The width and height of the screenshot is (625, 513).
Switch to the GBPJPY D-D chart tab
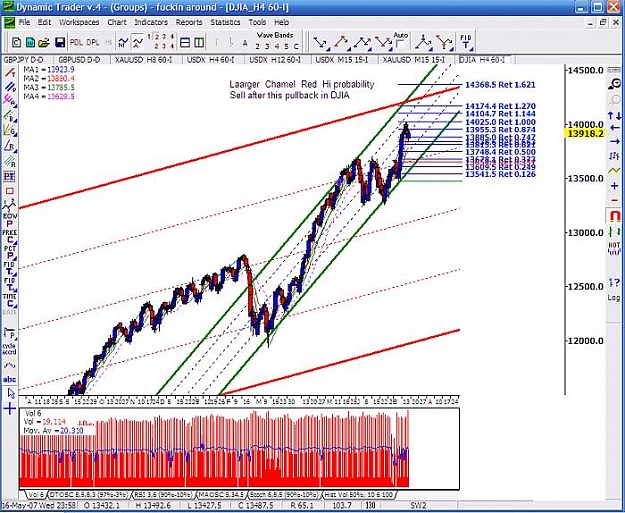pos(24,60)
